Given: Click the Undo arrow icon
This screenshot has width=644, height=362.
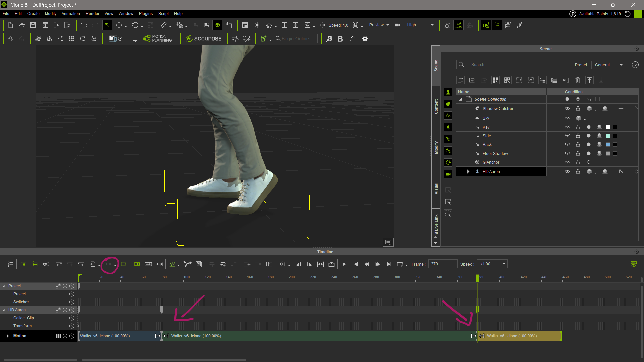Looking at the screenshot, I should coord(84,25).
